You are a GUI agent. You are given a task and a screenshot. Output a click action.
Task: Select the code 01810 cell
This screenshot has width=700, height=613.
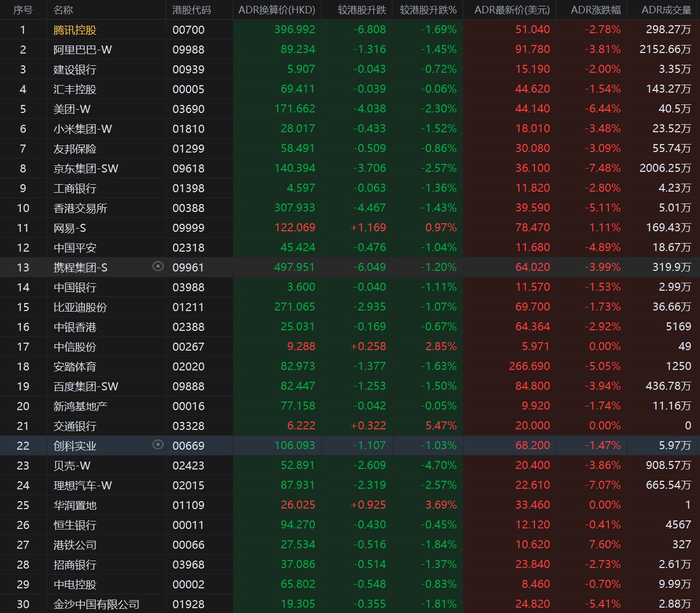coord(189,129)
